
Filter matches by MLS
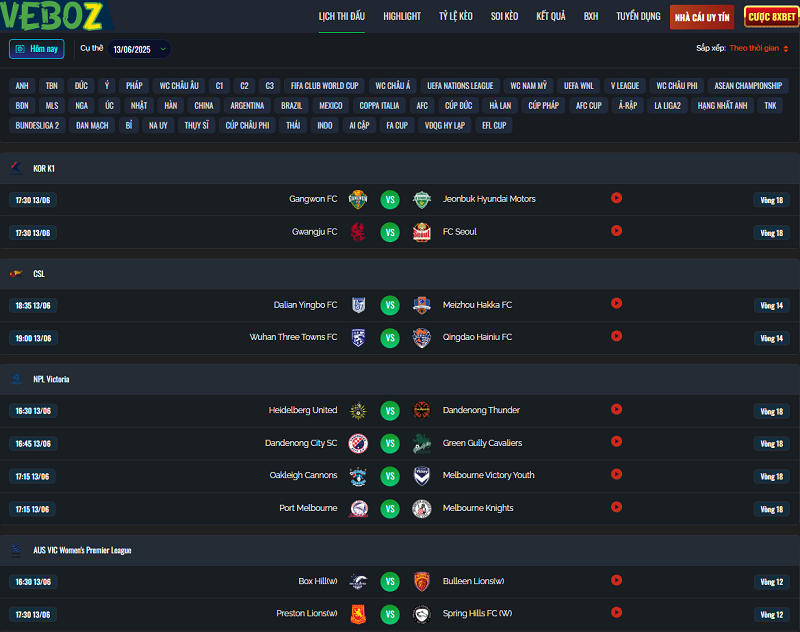pos(52,106)
